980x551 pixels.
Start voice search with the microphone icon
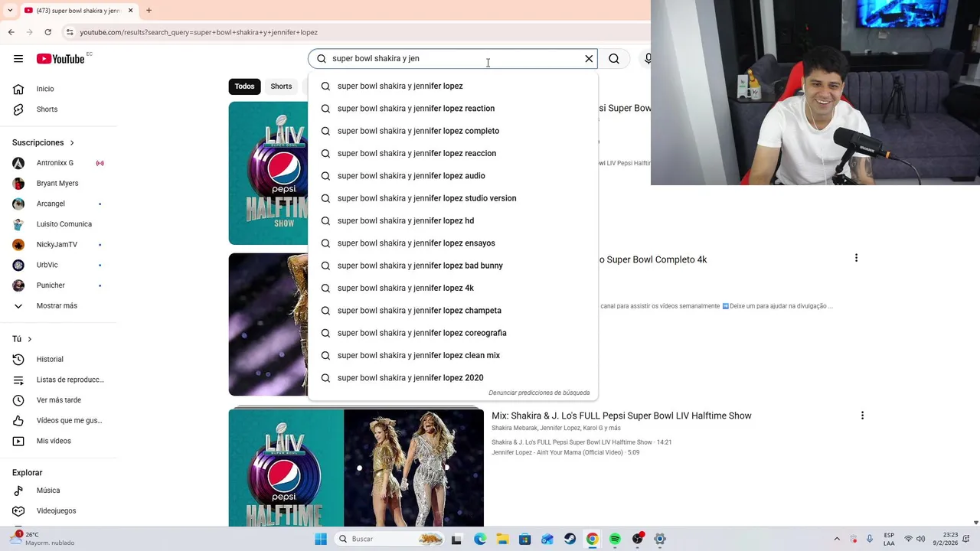(x=648, y=59)
